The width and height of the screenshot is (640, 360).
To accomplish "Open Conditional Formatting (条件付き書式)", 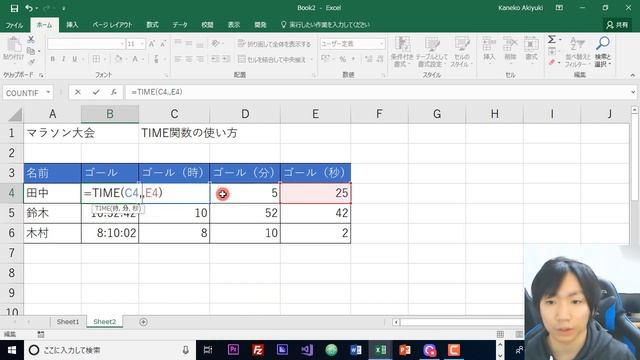I will [x=402, y=52].
